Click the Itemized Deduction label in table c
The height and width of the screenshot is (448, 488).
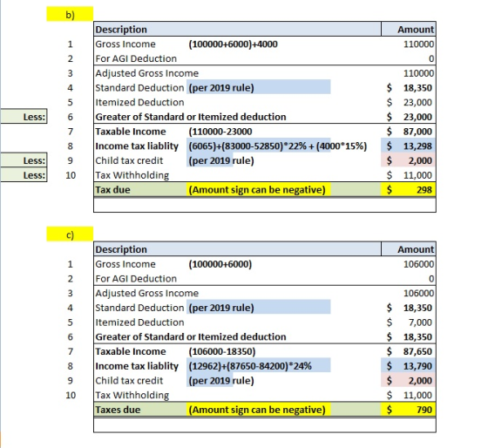(x=139, y=322)
